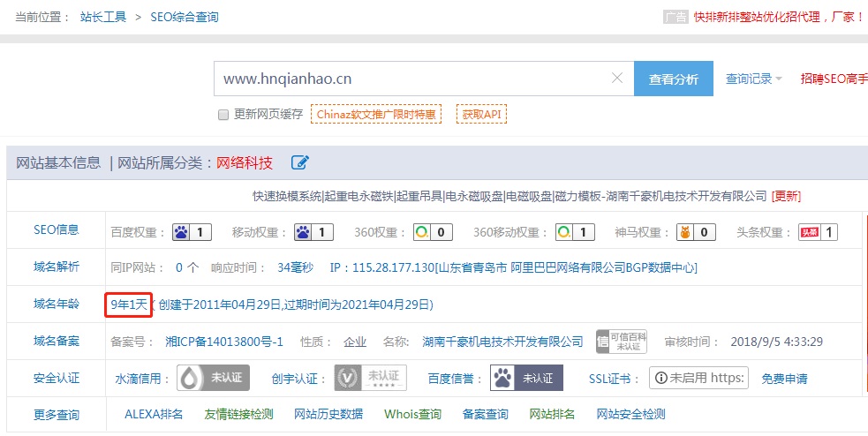Expand the 查询记录 dropdown

click(x=753, y=79)
